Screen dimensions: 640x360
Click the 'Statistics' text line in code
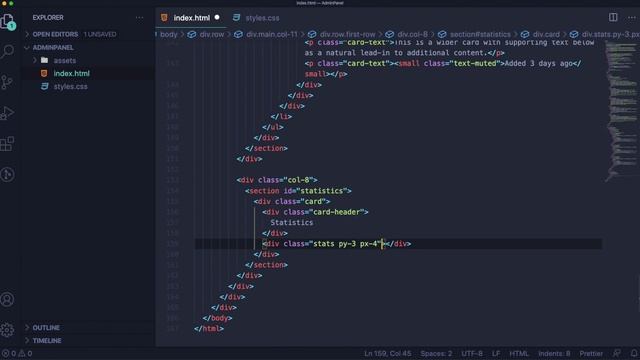291,222
